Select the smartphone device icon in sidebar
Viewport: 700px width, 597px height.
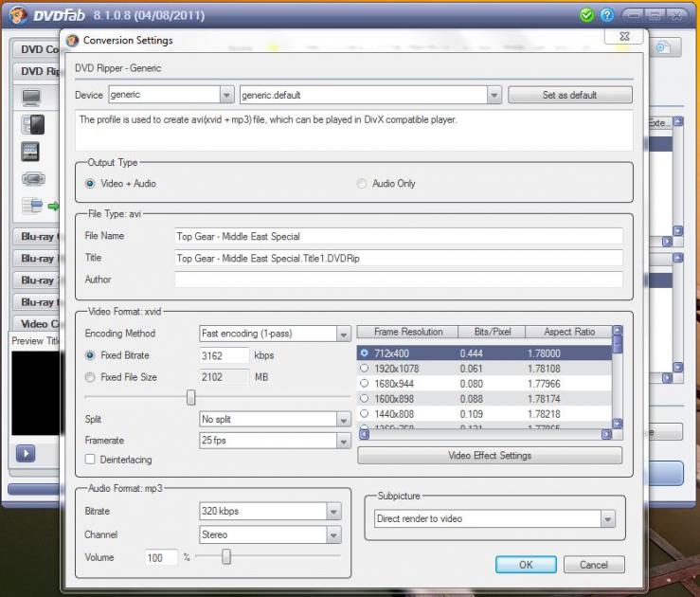(32, 124)
